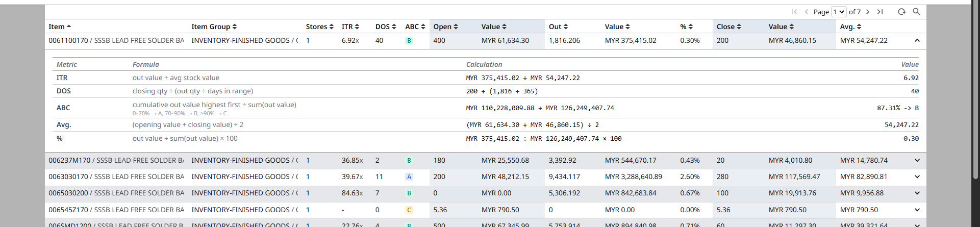Collapse the 0061100170 row details
The height and width of the screenshot is (227, 980).
(x=917, y=40)
